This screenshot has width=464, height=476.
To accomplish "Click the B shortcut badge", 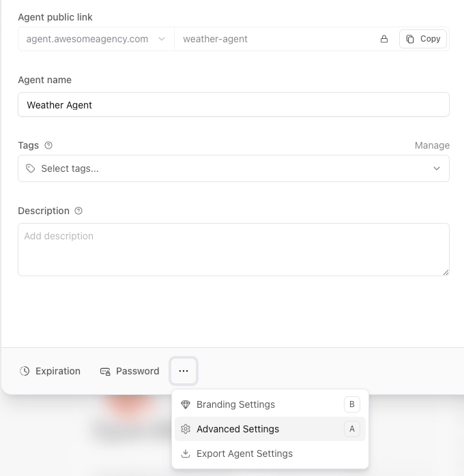I will pos(352,404).
